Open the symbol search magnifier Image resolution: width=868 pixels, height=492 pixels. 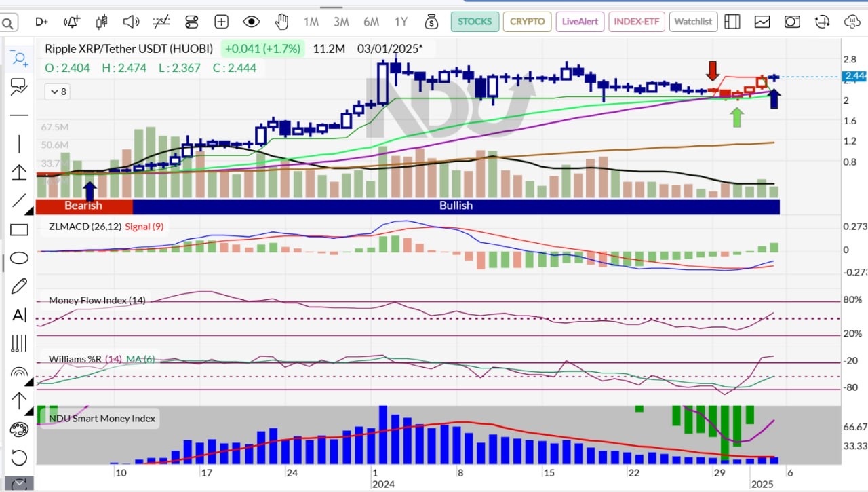point(8,24)
